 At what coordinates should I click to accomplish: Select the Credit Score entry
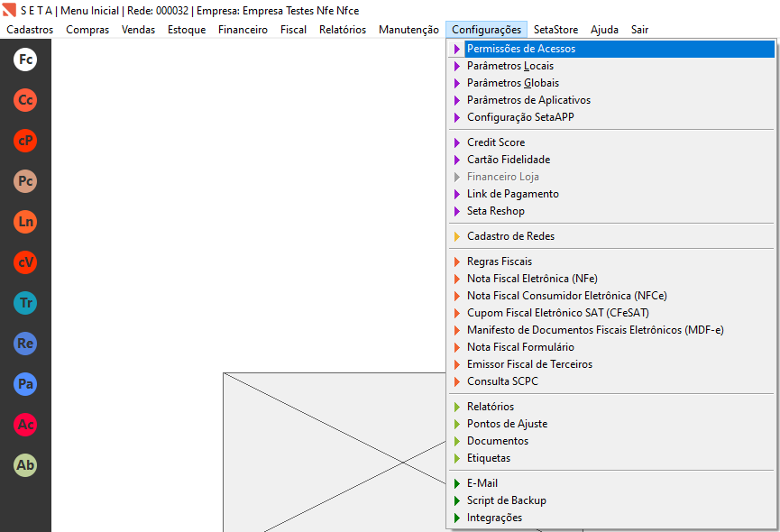pos(612,142)
